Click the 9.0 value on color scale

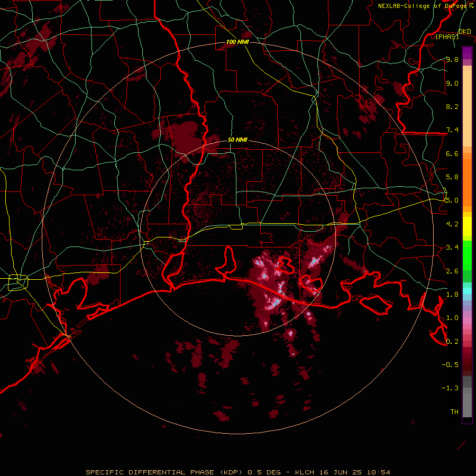pyautogui.click(x=452, y=83)
